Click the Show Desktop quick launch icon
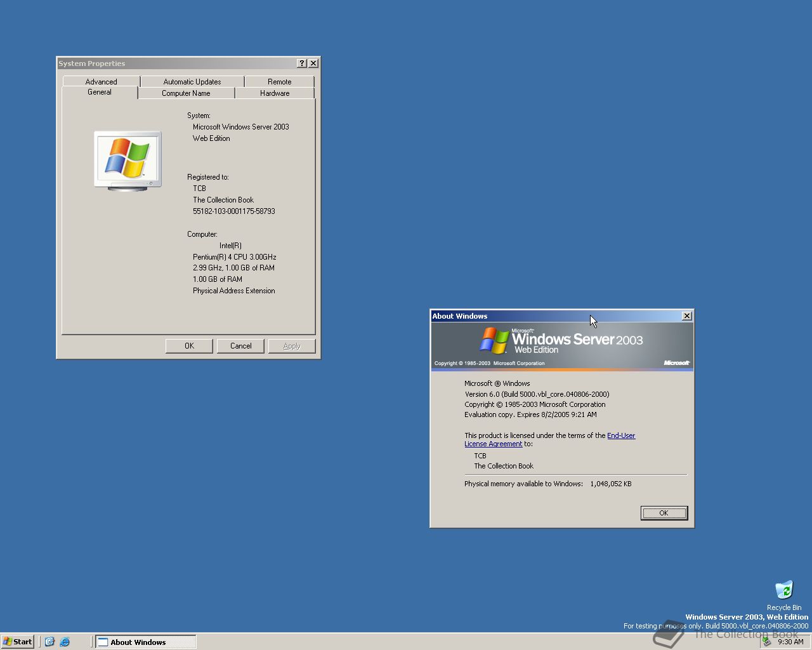The width and height of the screenshot is (812, 650). (x=49, y=642)
